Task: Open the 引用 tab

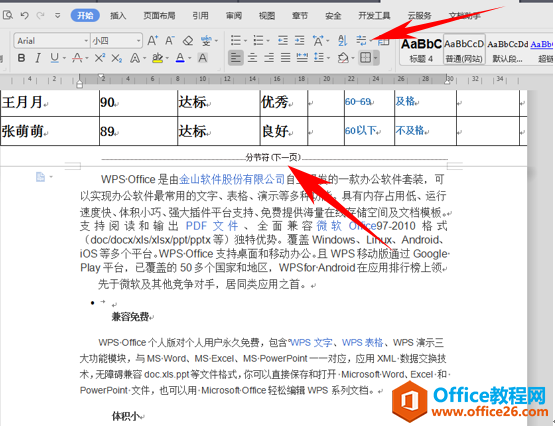Action: click(200, 16)
